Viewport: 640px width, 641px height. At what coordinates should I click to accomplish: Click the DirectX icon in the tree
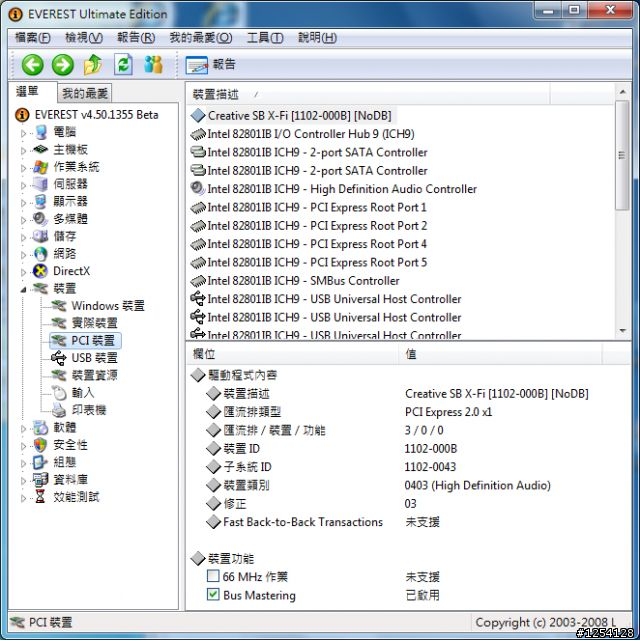(x=40, y=271)
